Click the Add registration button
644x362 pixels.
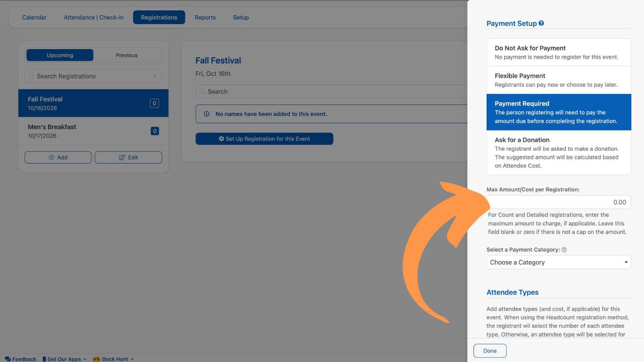point(58,157)
